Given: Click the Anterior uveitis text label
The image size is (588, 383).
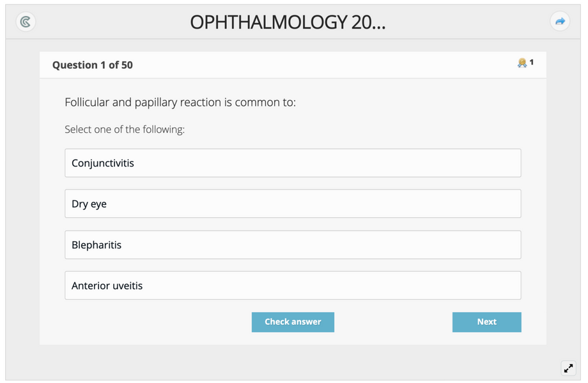Looking at the screenshot, I should click(107, 286).
